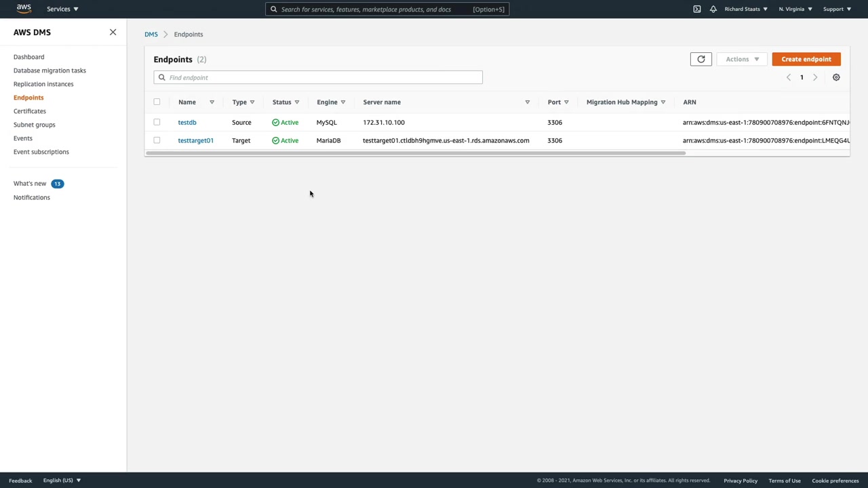This screenshot has height=488, width=868.
Task: Check the testtarget01 endpoint row checkbox
Action: pyautogui.click(x=157, y=140)
